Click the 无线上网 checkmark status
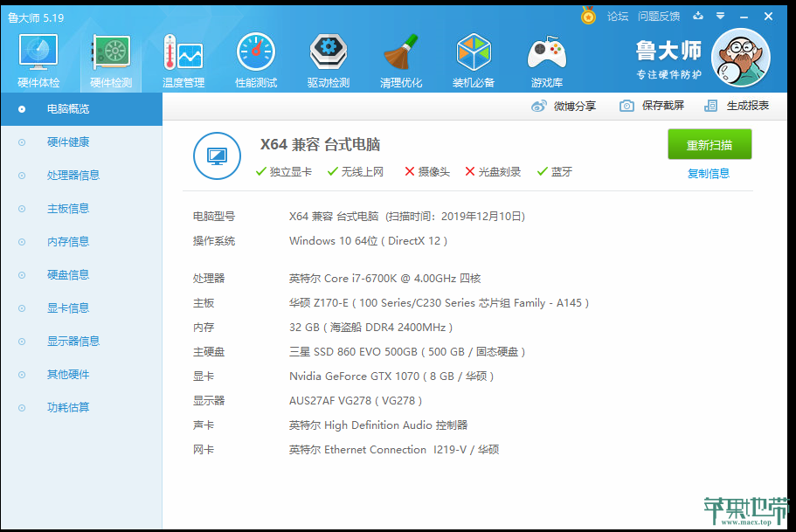 (x=356, y=172)
